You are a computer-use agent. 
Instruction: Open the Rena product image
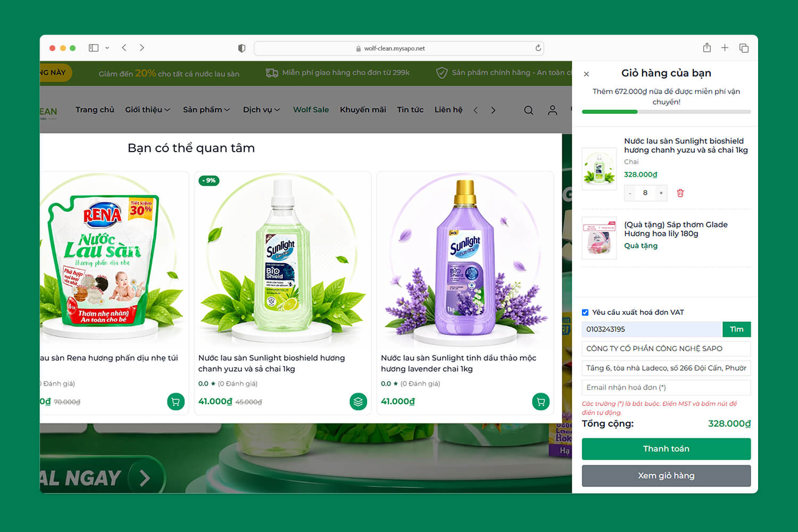(x=114, y=261)
